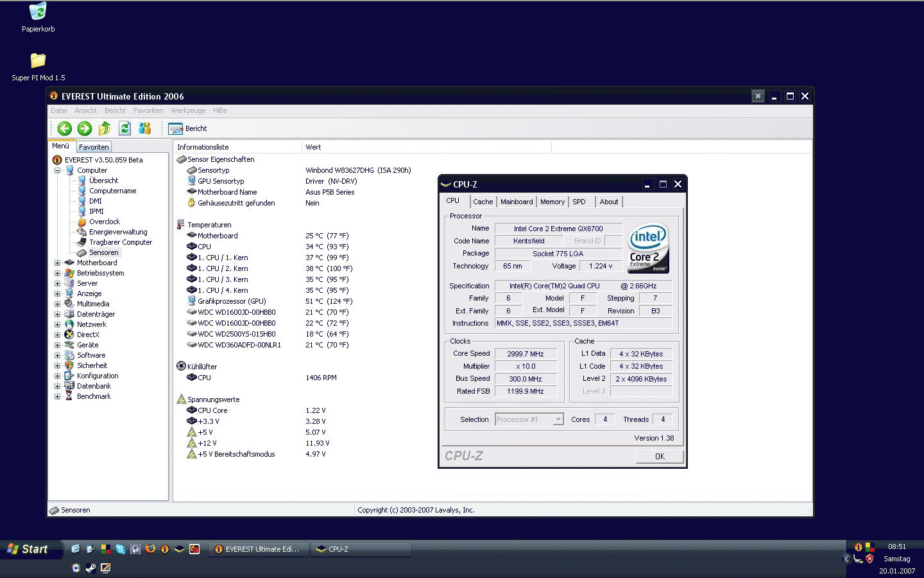Activate the CPU-Z taskbar button
The height and width of the screenshot is (578, 924).
pyautogui.click(x=361, y=549)
